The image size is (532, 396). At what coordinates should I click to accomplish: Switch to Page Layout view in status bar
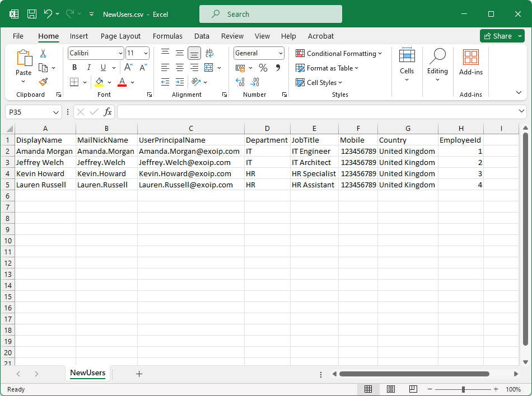[390, 389]
